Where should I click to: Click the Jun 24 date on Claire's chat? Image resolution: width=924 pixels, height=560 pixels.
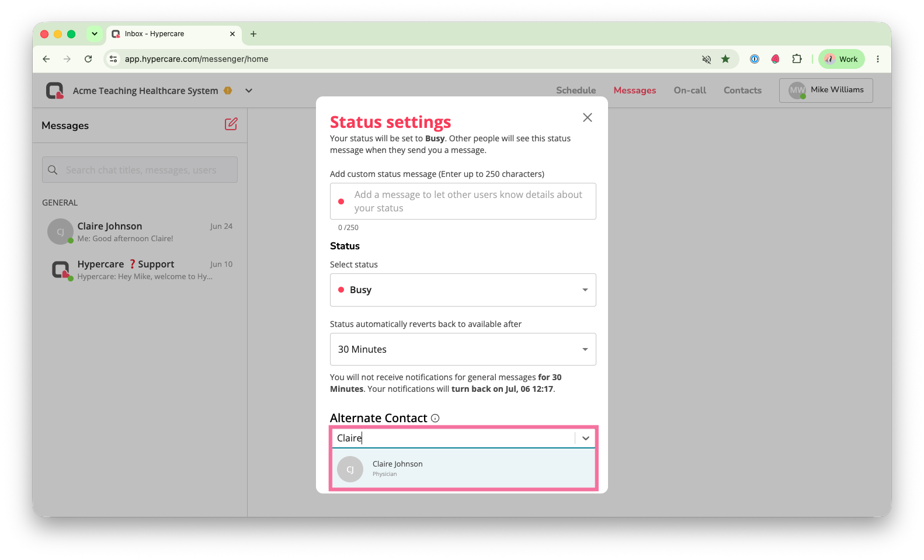tap(221, 227)
